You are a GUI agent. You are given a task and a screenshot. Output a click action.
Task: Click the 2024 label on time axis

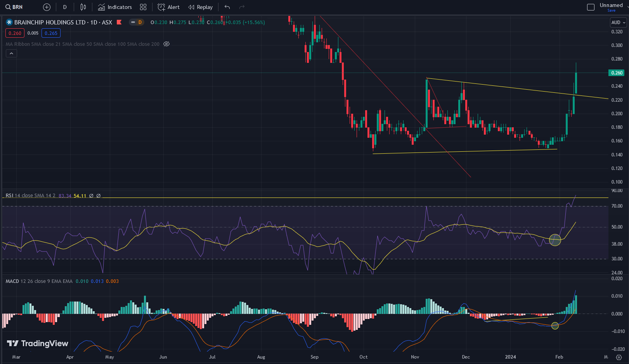click(x=510, y=357)
